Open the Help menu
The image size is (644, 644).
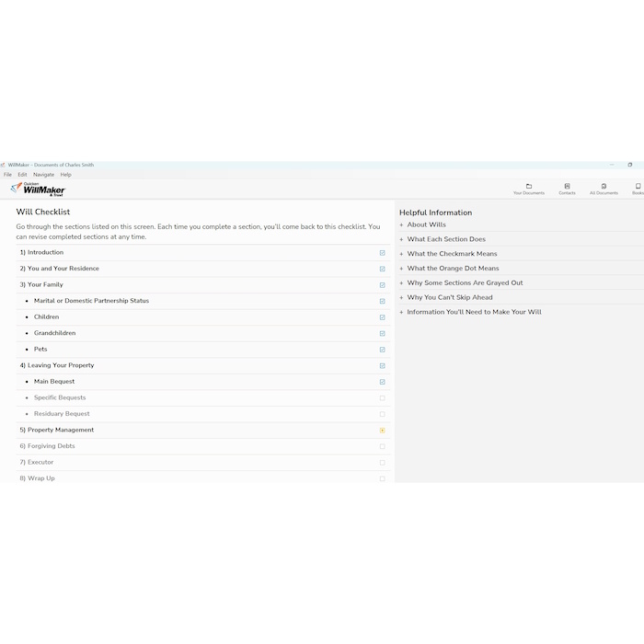(x=65, y=175)
